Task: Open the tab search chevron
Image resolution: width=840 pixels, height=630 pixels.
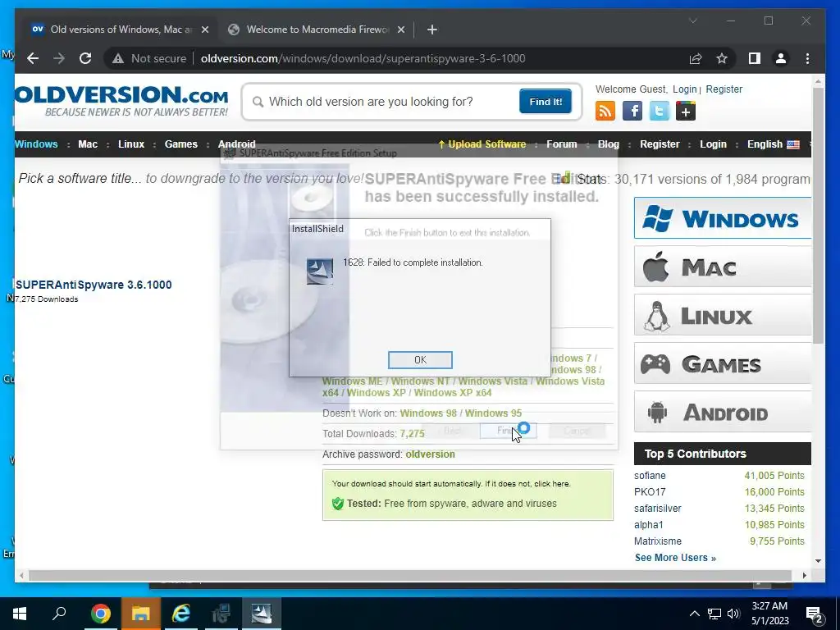Action: (692, 21)
